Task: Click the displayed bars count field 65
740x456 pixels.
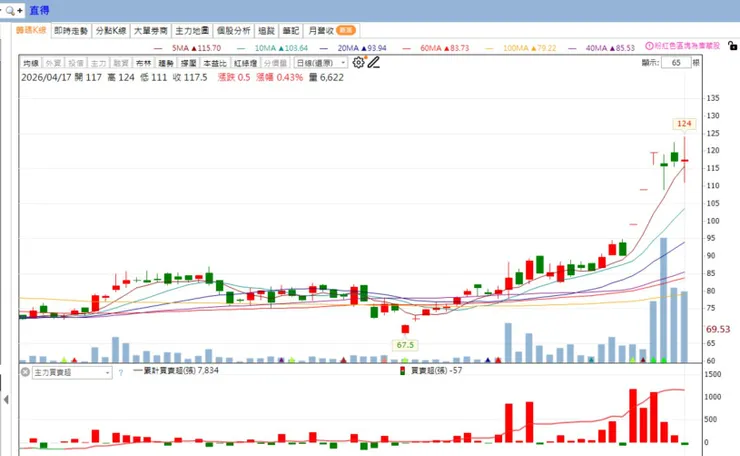Action: (676, 62)
